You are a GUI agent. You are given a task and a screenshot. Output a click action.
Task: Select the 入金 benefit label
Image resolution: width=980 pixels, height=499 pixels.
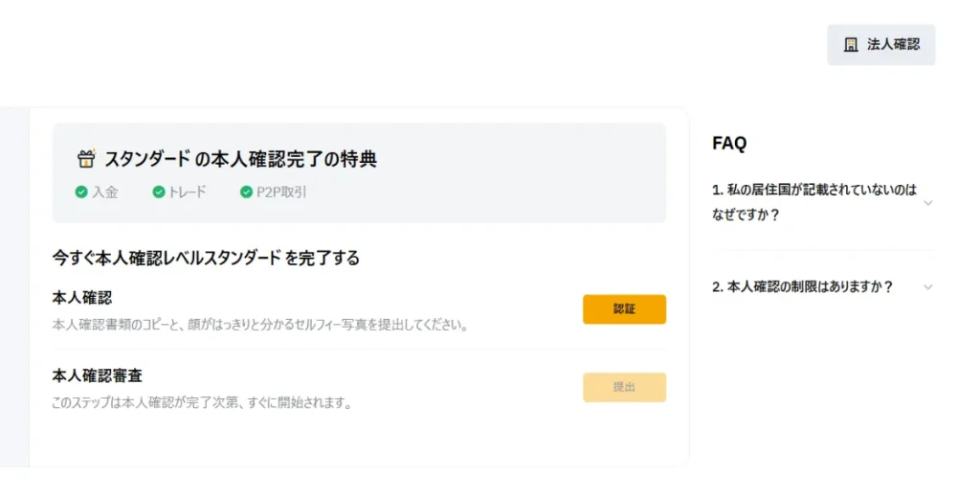(105, 193)
